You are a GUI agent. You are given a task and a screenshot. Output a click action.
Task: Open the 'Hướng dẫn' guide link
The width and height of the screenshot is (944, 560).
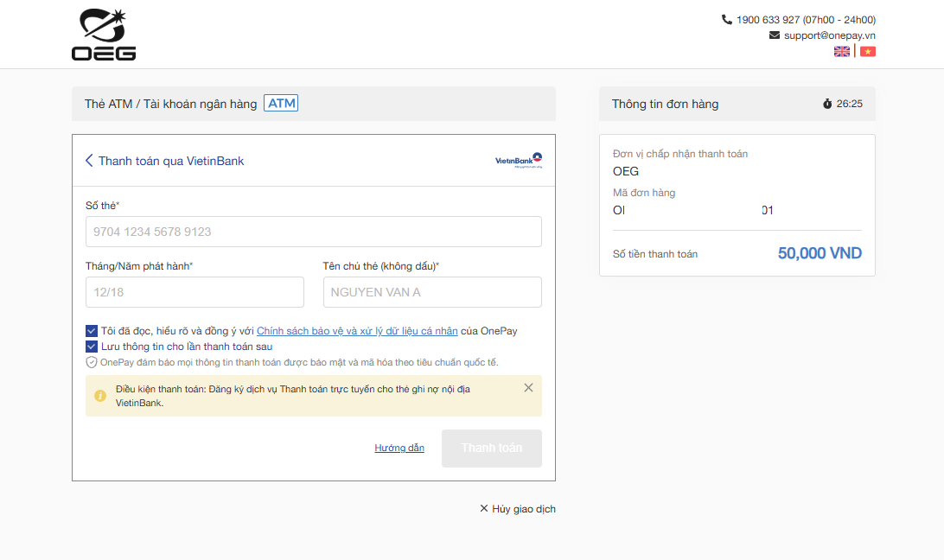coord(399,448)
